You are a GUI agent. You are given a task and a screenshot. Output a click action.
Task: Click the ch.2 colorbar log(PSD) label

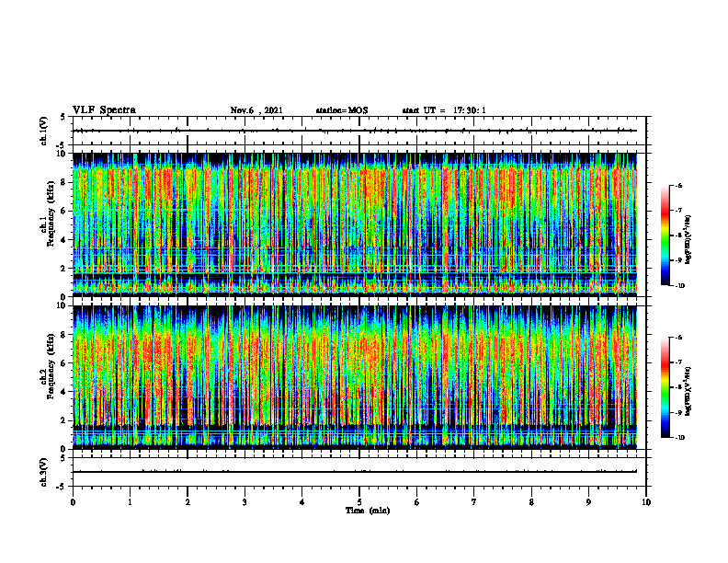tap(688, 392)
